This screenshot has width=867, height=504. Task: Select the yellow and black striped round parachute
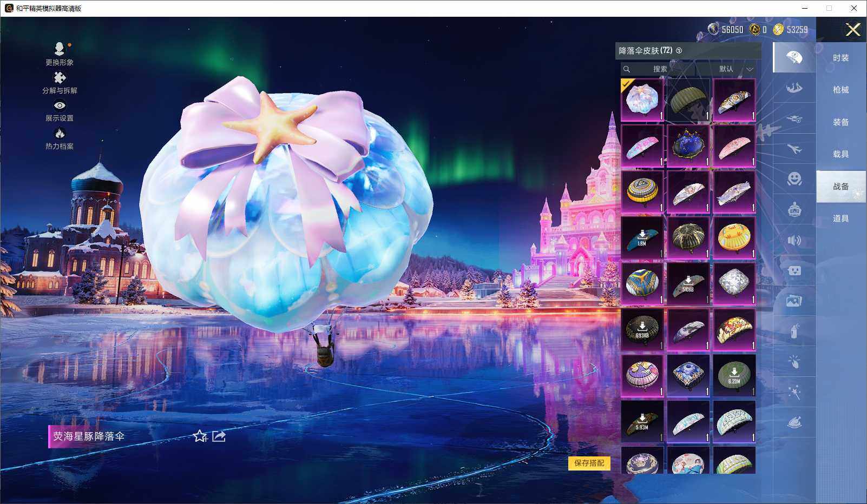tap(642, 191)
